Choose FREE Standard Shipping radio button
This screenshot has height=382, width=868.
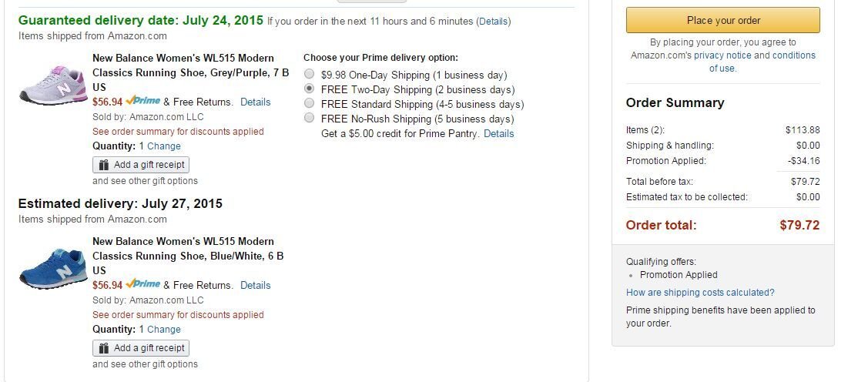click(310, 103)
